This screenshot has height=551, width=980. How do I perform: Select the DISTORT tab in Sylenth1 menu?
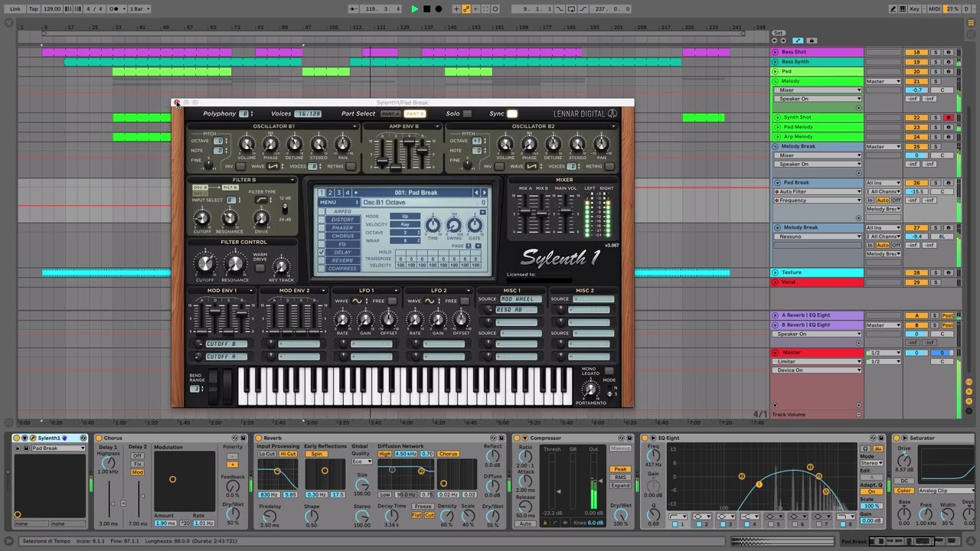click(x=343, y=220)
